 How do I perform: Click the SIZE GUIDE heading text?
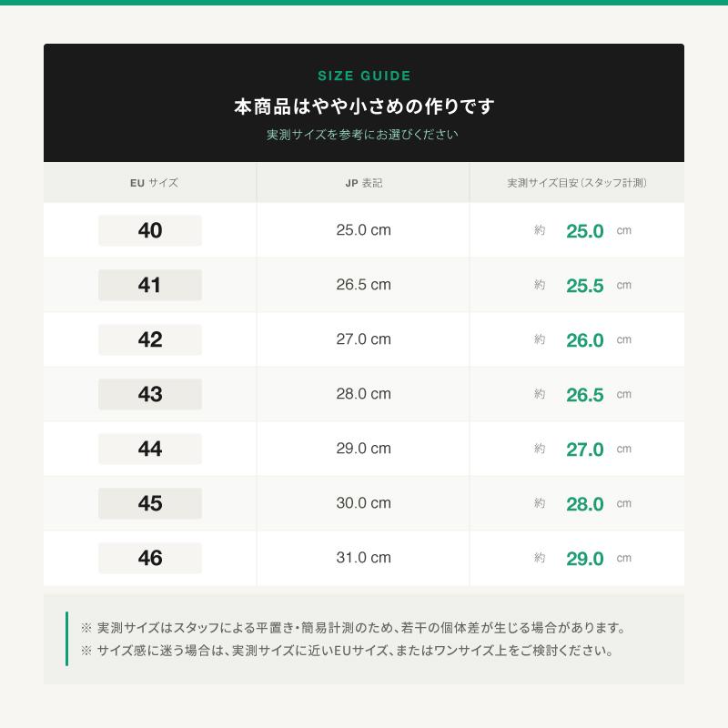tap(364, 76)
